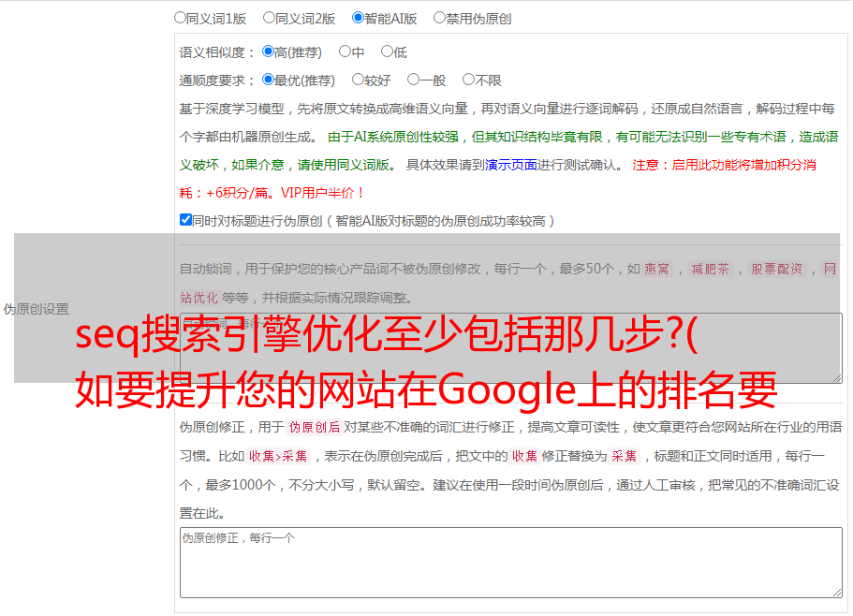Set 通顺度要求 to 一般
Image resolution: width=853 pixels, height=616 pixels.
click(414, 80)
